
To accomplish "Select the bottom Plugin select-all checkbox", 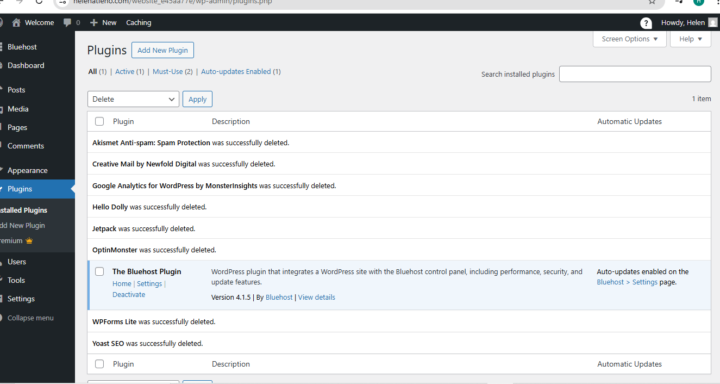I will click(x=99, y=364).
